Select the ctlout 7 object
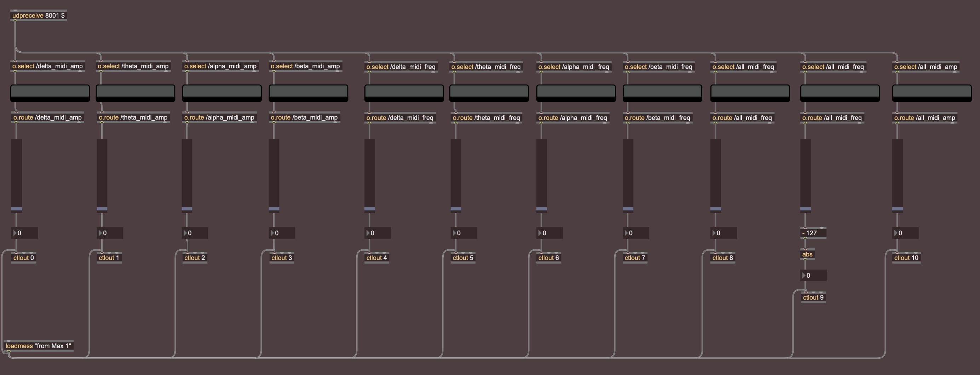The width and height of the screenshot is (980, 375). pos(635,258)
